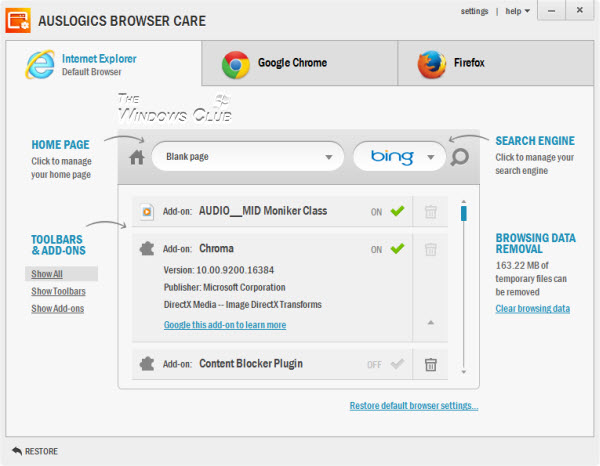Select the Show Toolbars filter

point(59,291)
